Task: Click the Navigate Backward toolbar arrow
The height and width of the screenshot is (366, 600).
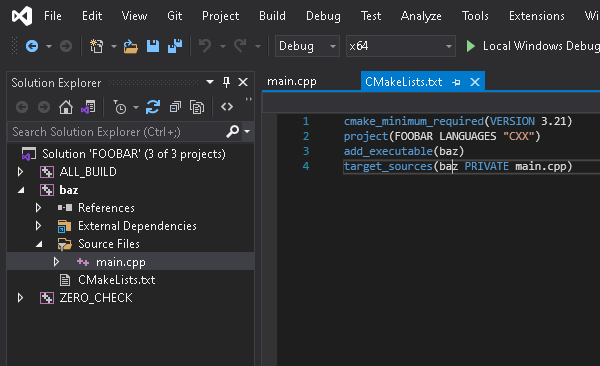Action: click(x=32, y=46)
